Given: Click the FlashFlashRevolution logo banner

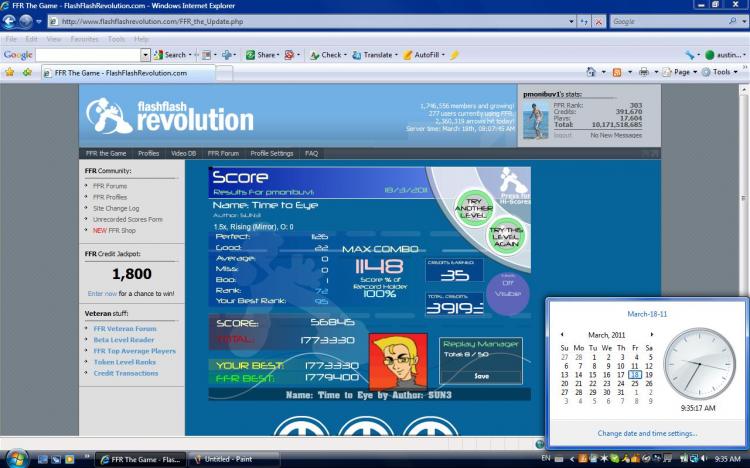Looking at the screenshot, I should click(x=170, y=116).
